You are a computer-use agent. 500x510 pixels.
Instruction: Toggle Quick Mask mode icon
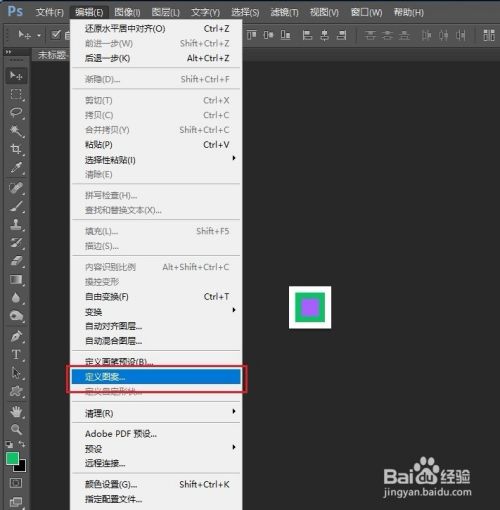coord(16,483)
